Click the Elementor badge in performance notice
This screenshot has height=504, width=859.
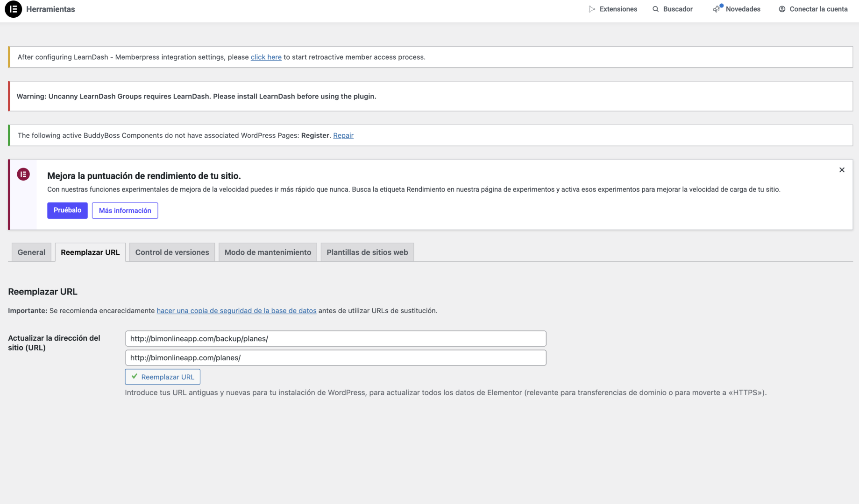pos(23,175)
